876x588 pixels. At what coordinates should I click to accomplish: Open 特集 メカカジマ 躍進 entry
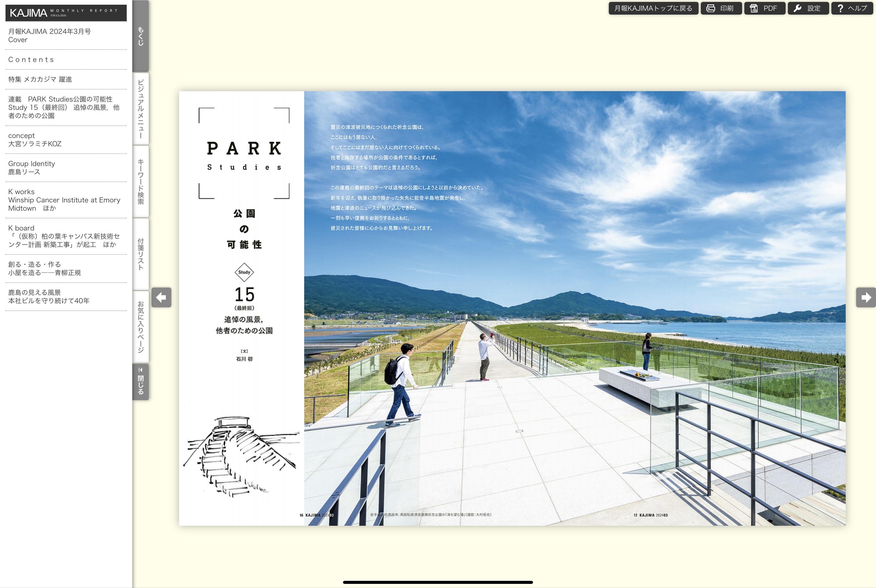tap(40, 80)
